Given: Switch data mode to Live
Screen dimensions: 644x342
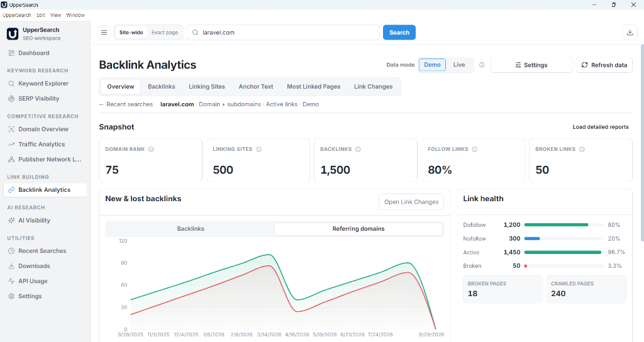Looking at the screenshot, I should [x=459, y=65].
